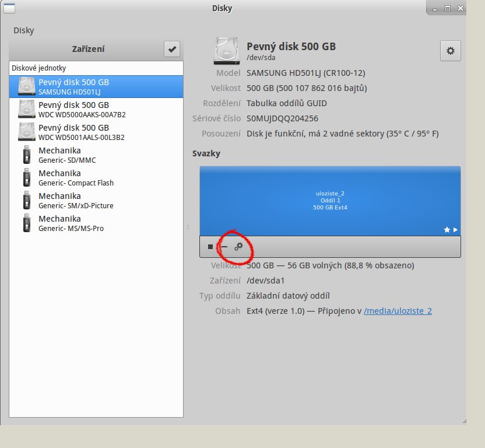Click the /dev/sda1 device text

[x=265, y=281]
